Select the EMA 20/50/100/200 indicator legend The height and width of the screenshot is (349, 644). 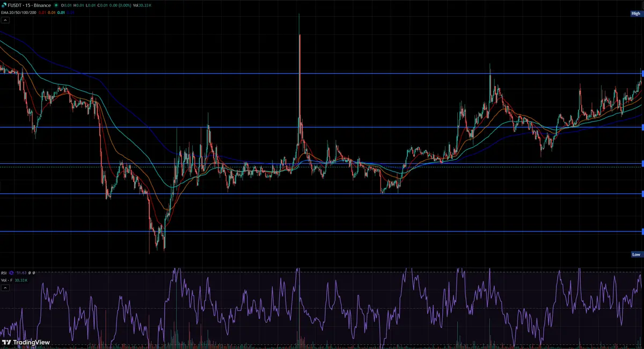19,13
